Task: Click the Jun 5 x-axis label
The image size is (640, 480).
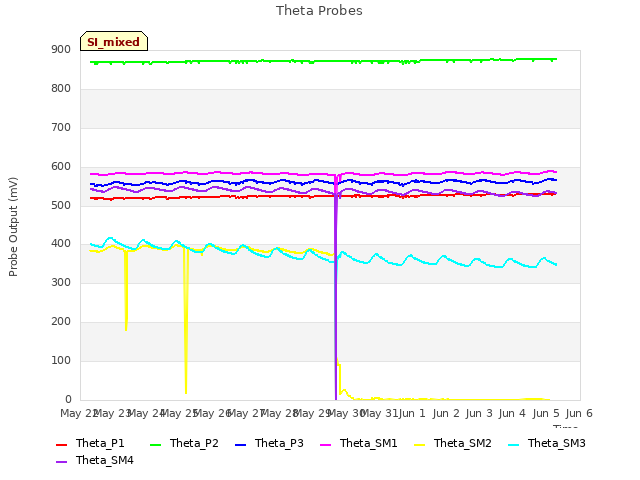Action: pos(546,413)
